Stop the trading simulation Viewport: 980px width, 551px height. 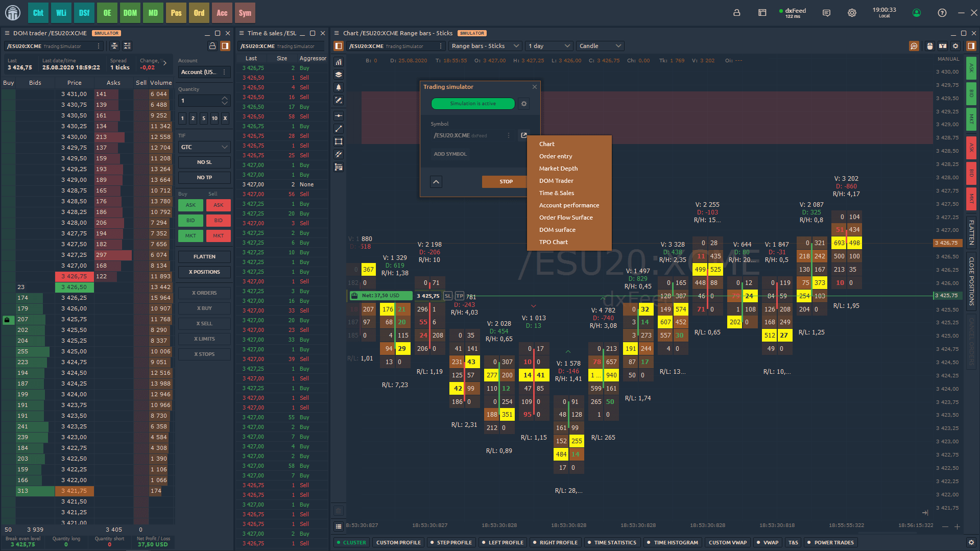click(506, 182)
